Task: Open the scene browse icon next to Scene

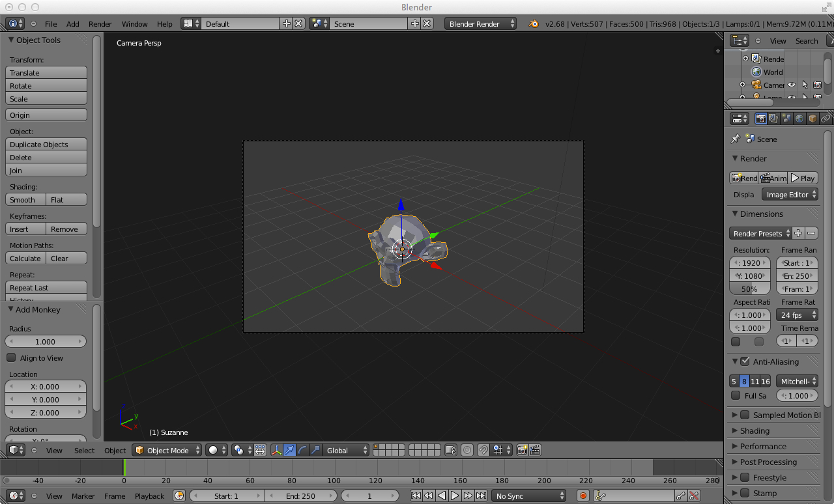Action: pos(319,23)
